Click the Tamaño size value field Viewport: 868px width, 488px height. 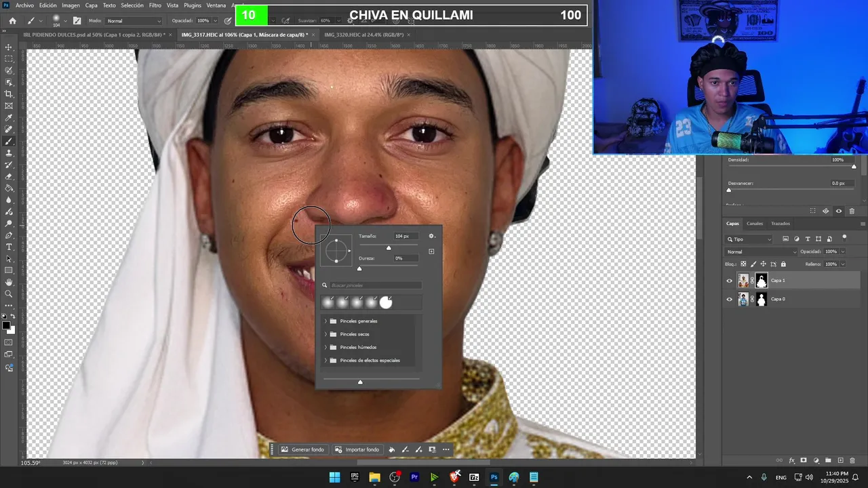(x=405, y=236)
